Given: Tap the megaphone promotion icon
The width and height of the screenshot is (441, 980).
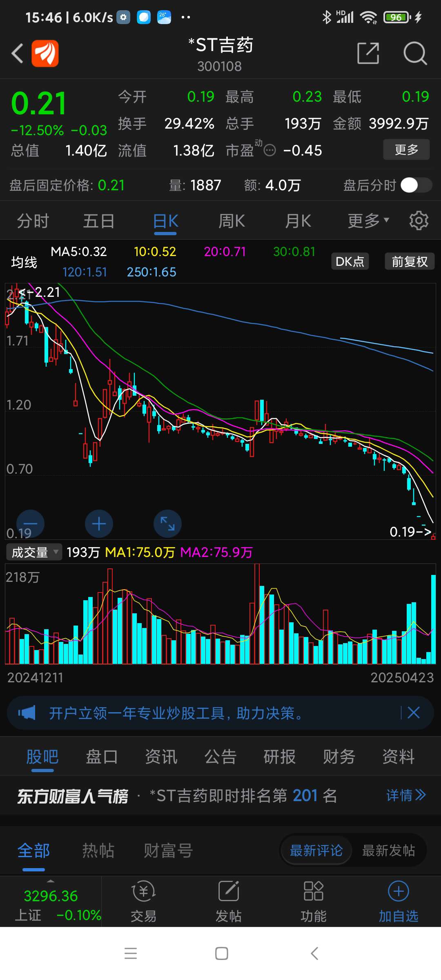Looking at the screenshot, I should 27,713.
